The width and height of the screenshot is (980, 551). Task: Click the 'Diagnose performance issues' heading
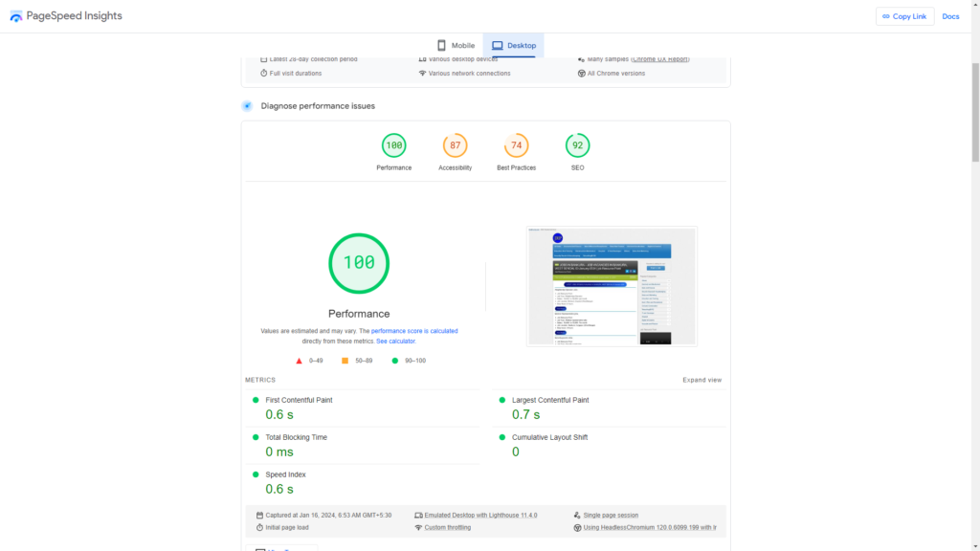[x=318, y=106]
